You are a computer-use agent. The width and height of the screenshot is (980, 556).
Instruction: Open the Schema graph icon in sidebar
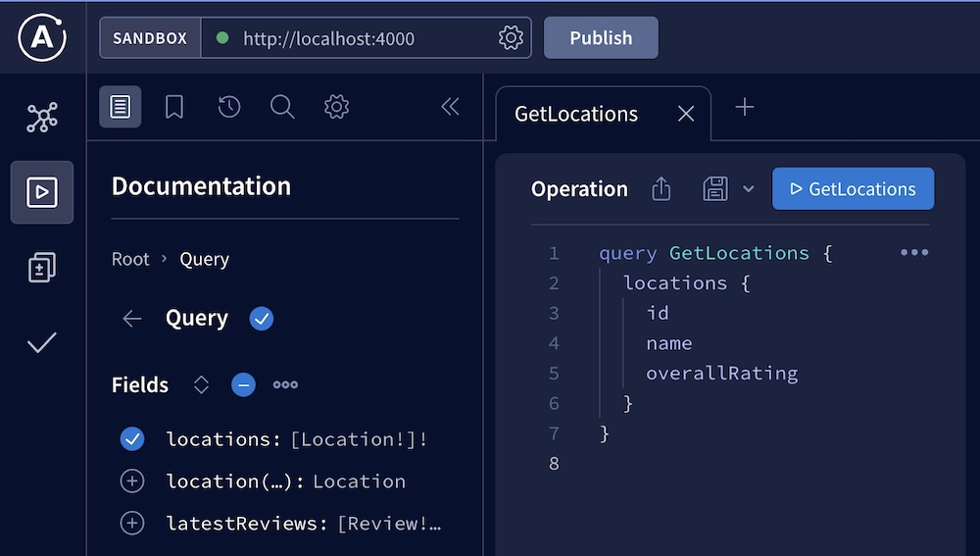point(42,118)
